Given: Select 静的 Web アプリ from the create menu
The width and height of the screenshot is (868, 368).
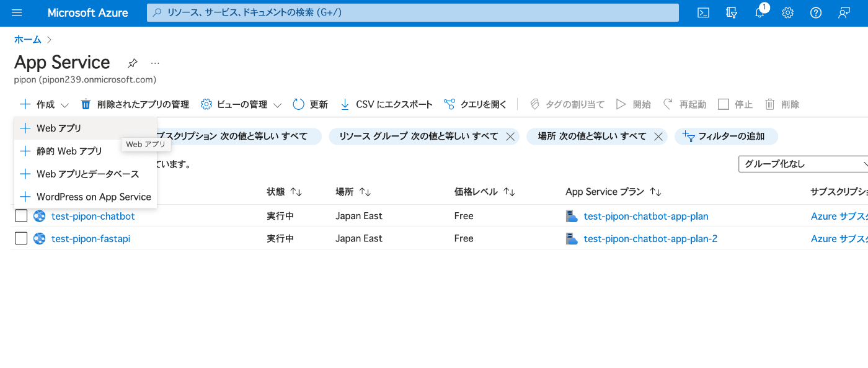Looking at the screenshot, I should tap(86, 151).
